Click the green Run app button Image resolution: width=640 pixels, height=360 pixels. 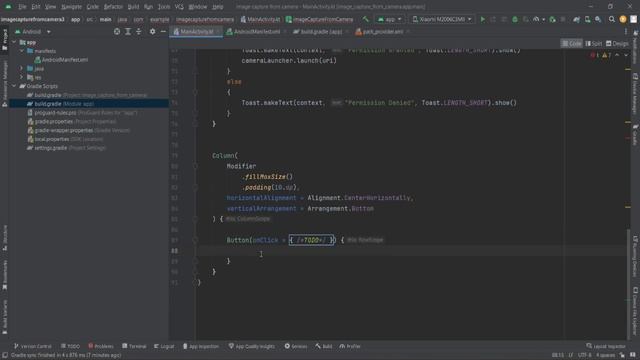482,19
